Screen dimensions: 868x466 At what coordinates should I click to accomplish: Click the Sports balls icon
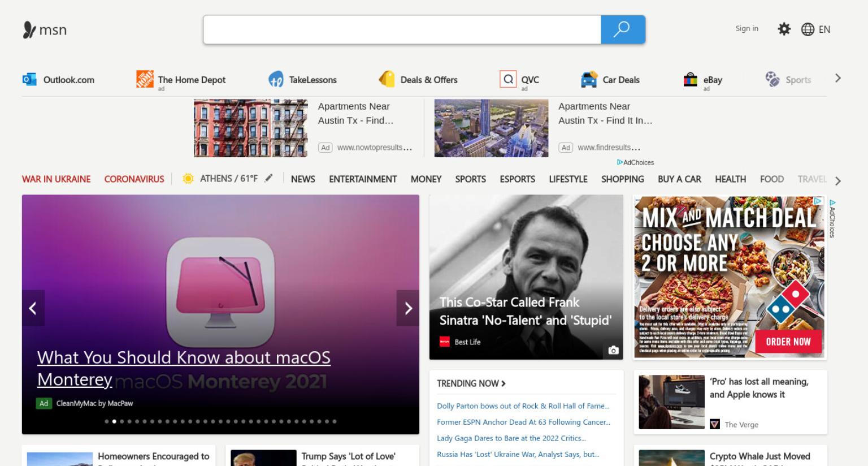pos(772,79)
